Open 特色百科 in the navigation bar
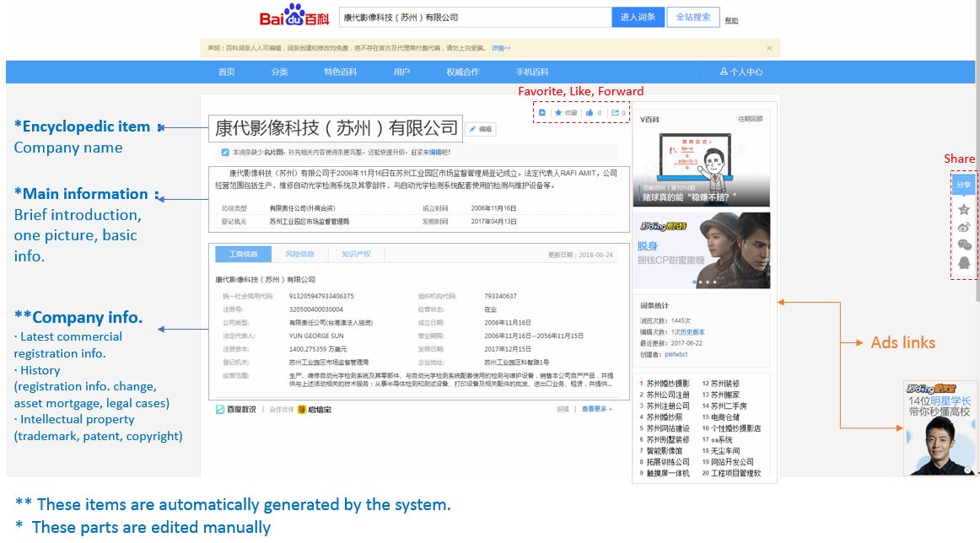This screenshot has width=980, height=543. 340,73
